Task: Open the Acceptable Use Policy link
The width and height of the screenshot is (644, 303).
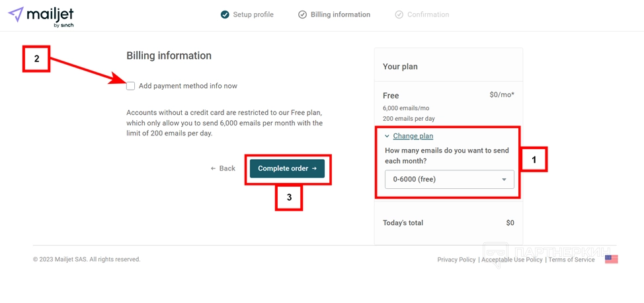Action: click(512, 259)
